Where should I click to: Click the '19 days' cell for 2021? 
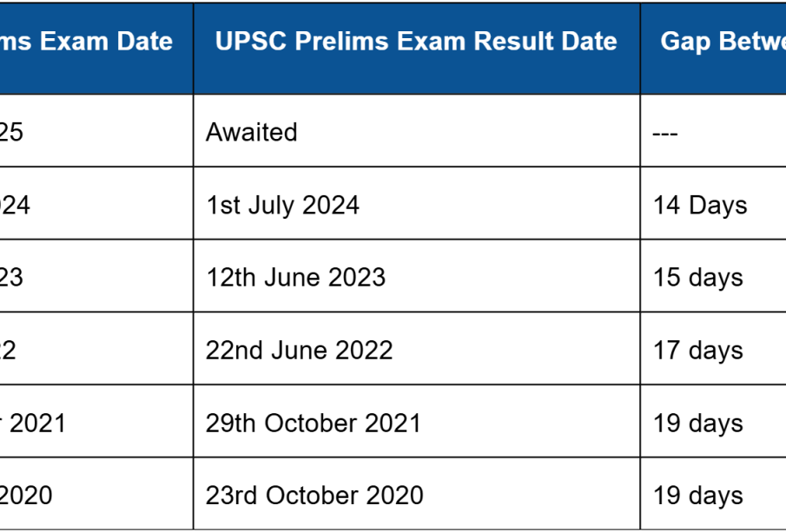pyautogui.click(x=713, y=421)
